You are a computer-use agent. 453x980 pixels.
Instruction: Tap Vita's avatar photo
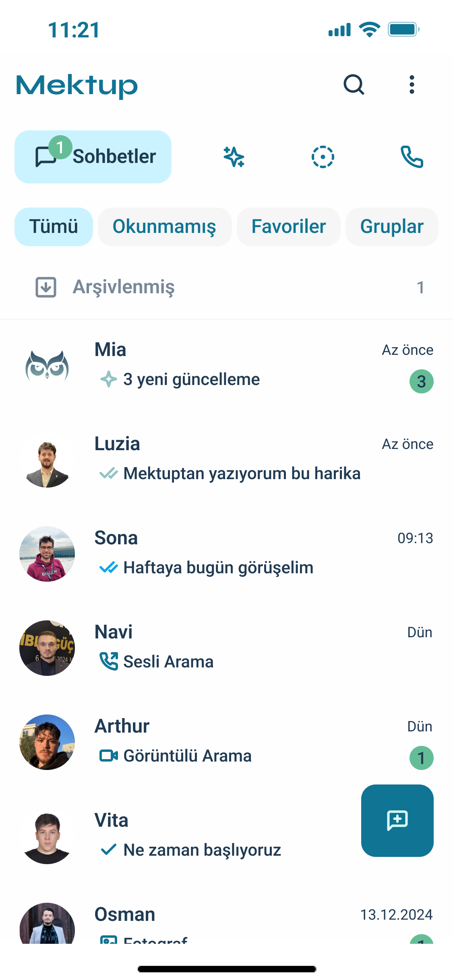pos(47,836)
